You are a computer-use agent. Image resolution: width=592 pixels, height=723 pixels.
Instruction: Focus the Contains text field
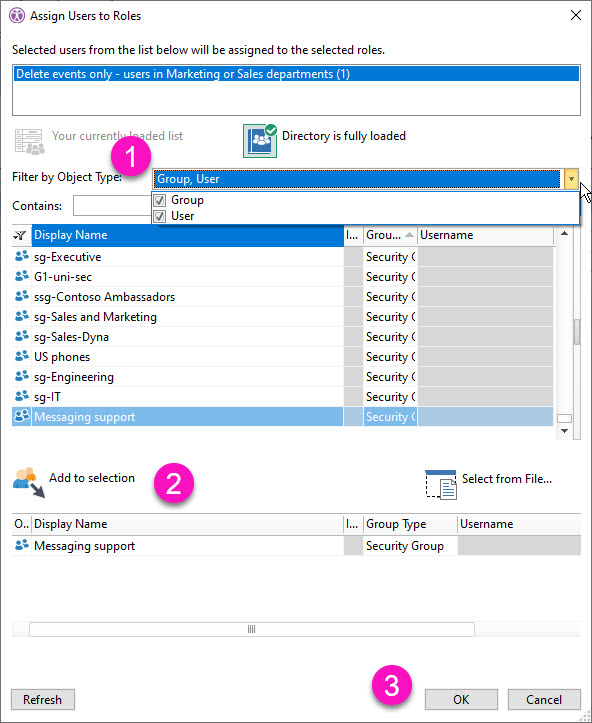click(x=112, y=206)
